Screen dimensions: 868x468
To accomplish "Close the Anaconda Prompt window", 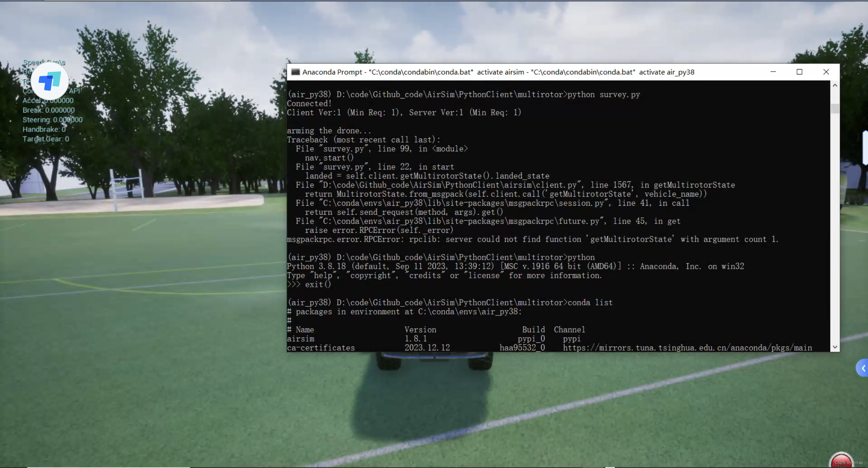I will point(826,72).
